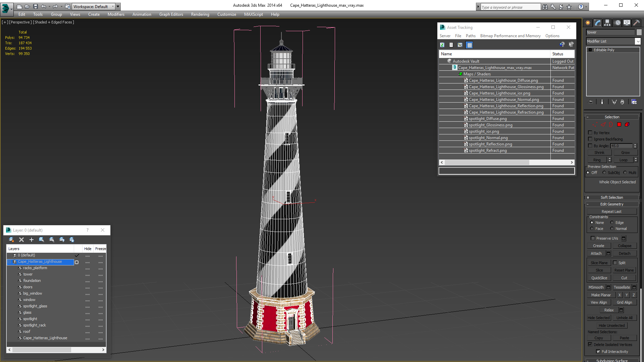Click the QuickSlice button

pyautogui.click(x=599, y=278)
